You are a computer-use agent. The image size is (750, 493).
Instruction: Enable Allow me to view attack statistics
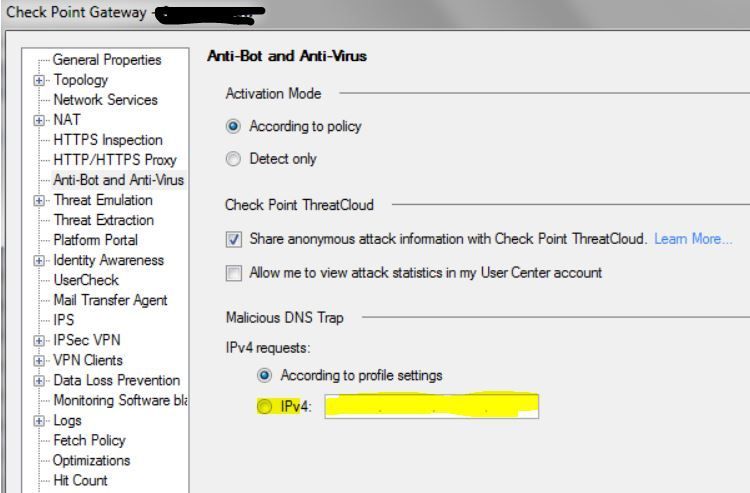[x=234, y=273]
